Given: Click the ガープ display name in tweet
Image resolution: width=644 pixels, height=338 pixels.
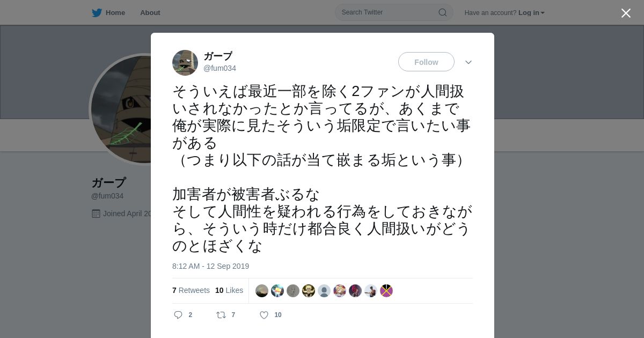Looking at the screenshot, I should tap(218, 56).
